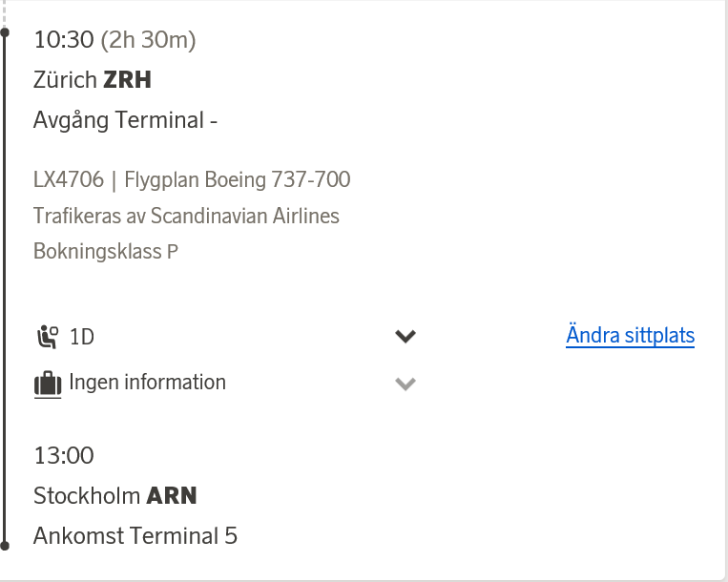Open the Ändra sittplats link
Image resolution: width=728 pixels, height=582 pixels.
[630, 336]
